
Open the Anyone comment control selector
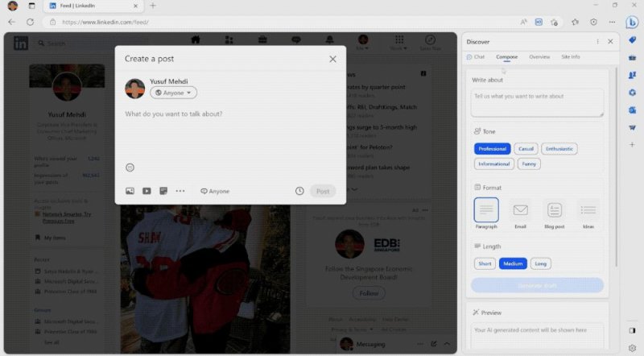[x=215, y=191]
